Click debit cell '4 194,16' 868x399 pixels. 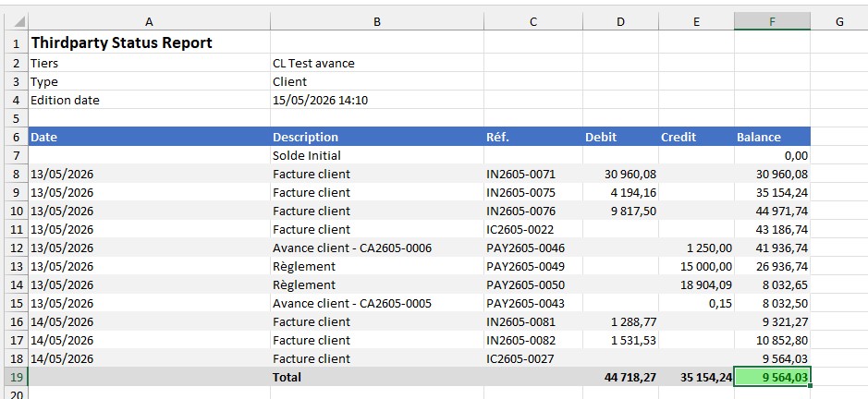[x=620, y=192]
